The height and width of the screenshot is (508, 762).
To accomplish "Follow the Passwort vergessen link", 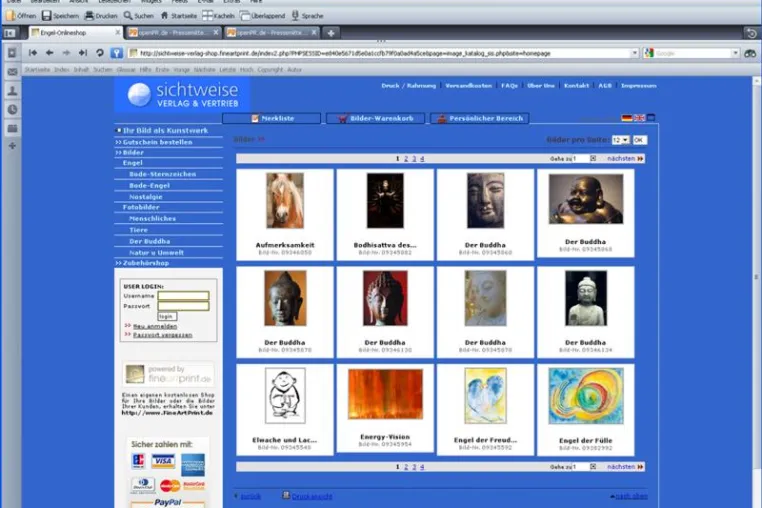I will pos(162,335).
